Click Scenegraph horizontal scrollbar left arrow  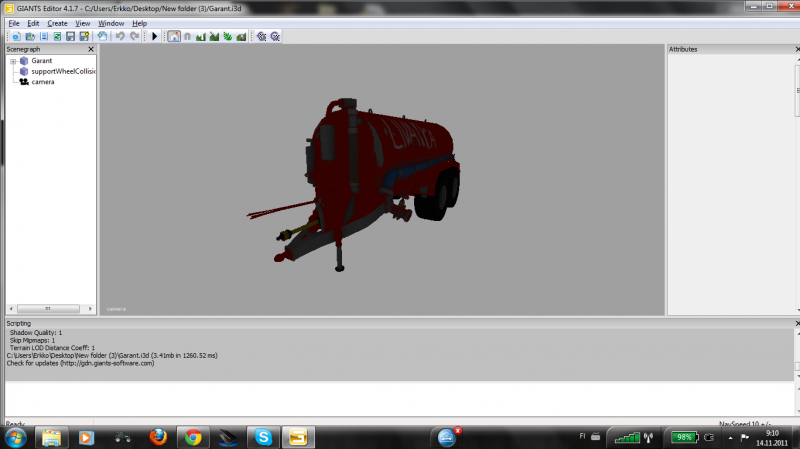(x=11, y=309)
